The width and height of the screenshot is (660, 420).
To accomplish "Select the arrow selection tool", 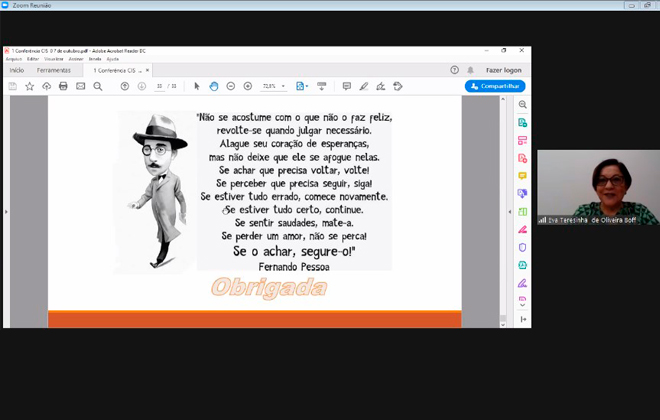I will [x=197, y=86].
